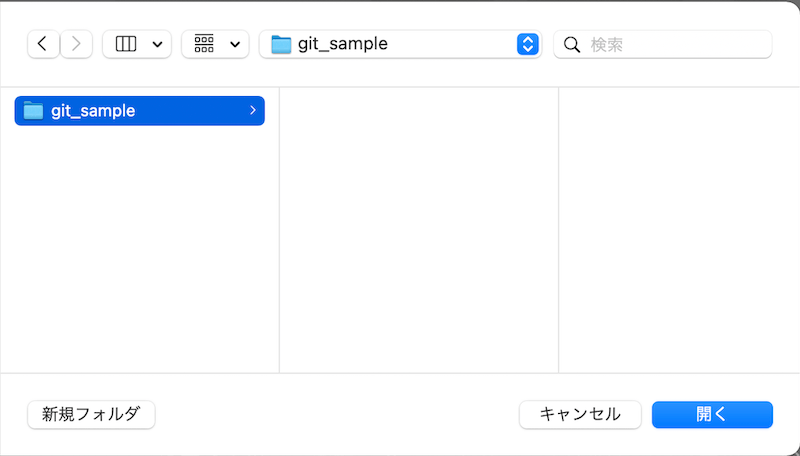Open the git_sample location popup menu

(401, 44)
